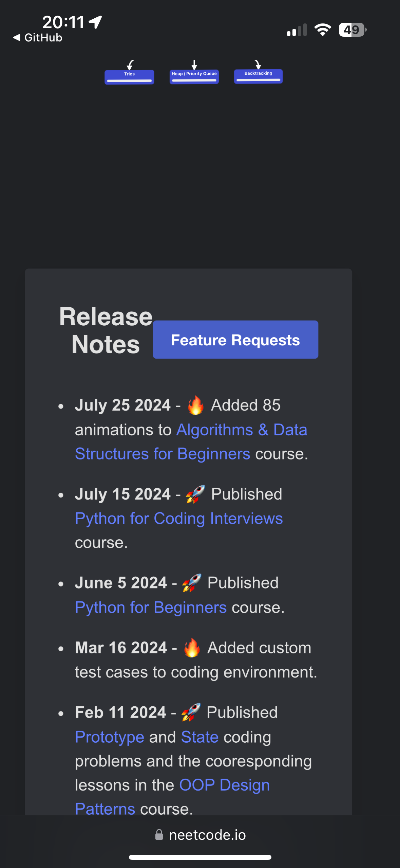Tap the battery level indicator
Screen dimensions: 400x868
[352, 30]
